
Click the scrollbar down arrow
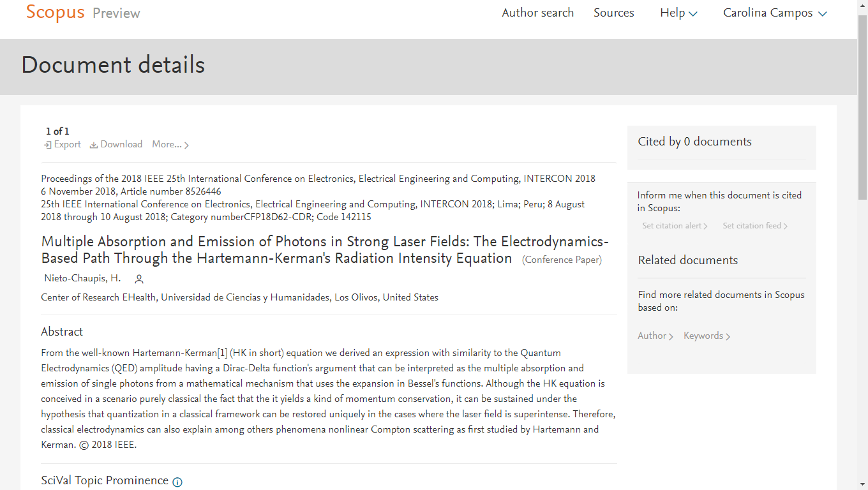(x=862, y=484)
